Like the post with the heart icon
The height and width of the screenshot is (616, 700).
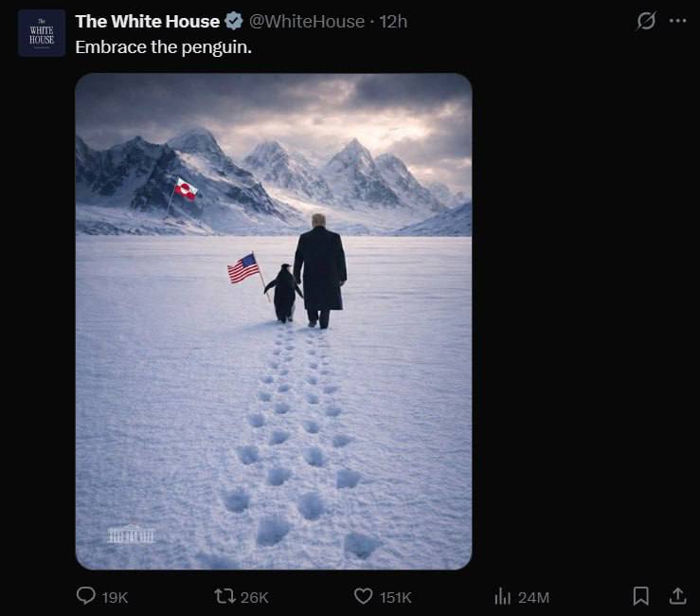(363, 596)
